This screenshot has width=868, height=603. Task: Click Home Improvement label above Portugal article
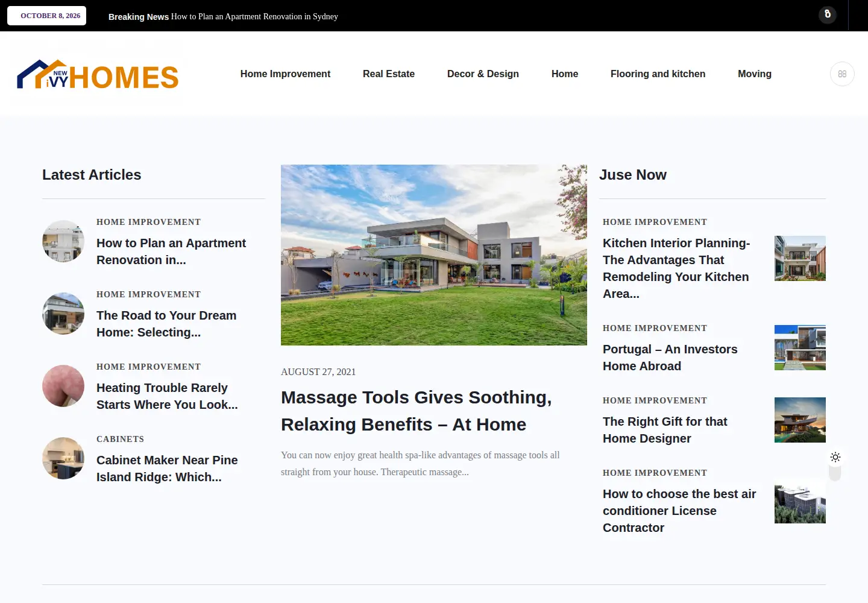(655, 328)
